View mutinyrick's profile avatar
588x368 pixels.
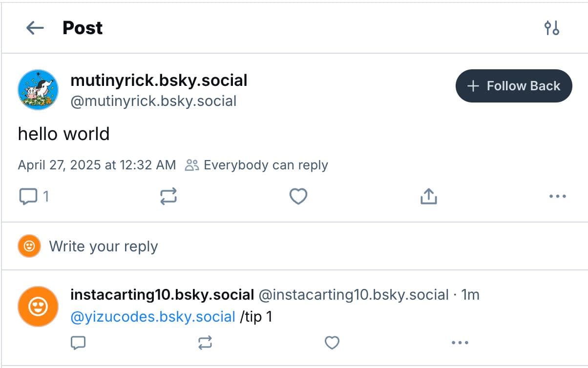click(38, 90)
